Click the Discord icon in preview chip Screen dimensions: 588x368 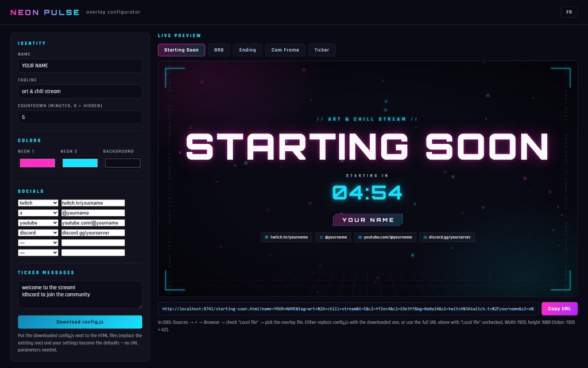425,237
